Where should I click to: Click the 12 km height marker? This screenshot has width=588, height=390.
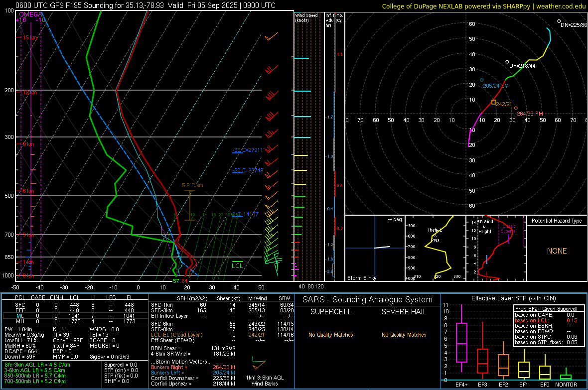point(29,92)
